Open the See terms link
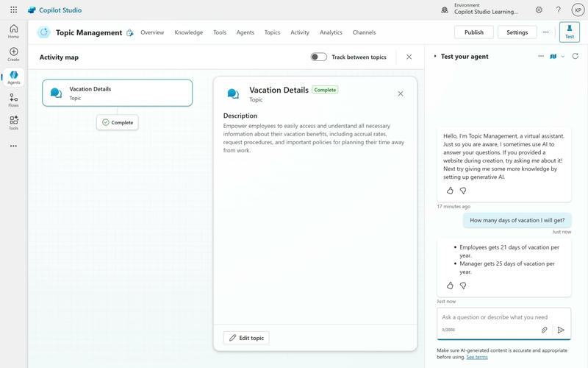588x368 pixels. click(476, 357)
